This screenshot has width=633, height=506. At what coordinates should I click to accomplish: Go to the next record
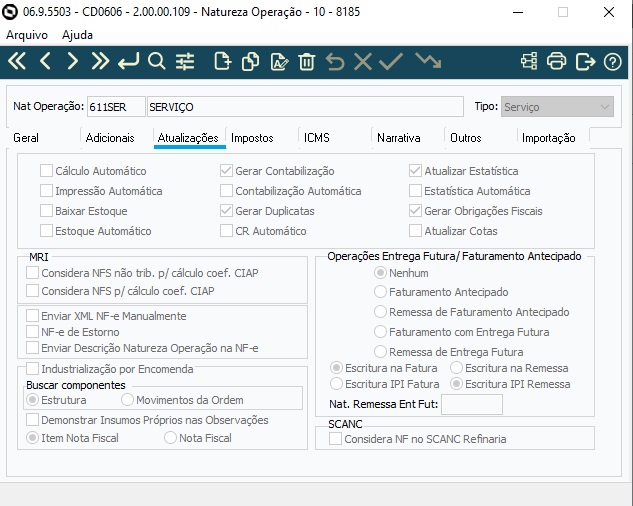[x=72, y=61]
